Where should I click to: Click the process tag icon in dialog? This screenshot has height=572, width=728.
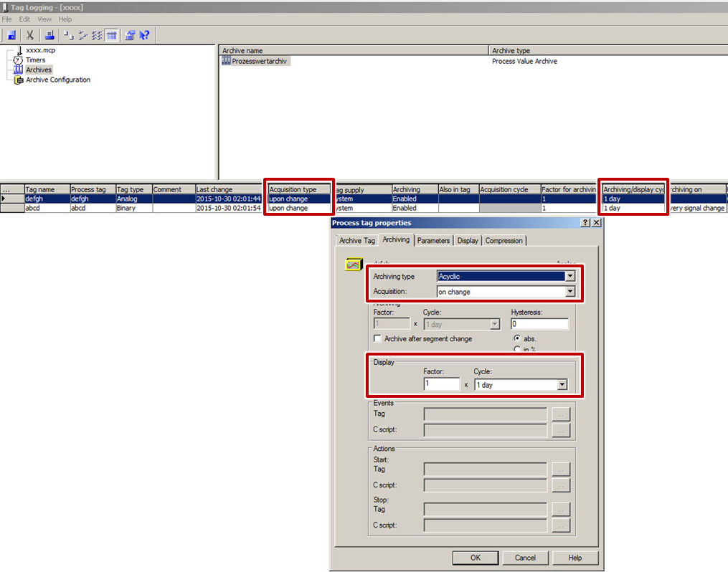(354, 264)
